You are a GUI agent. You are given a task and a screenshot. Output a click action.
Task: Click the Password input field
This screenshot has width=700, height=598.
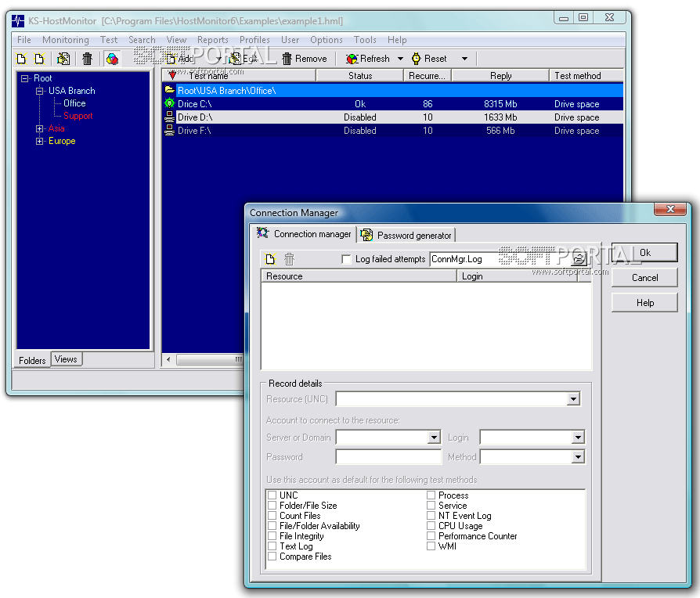click(388, 457)
